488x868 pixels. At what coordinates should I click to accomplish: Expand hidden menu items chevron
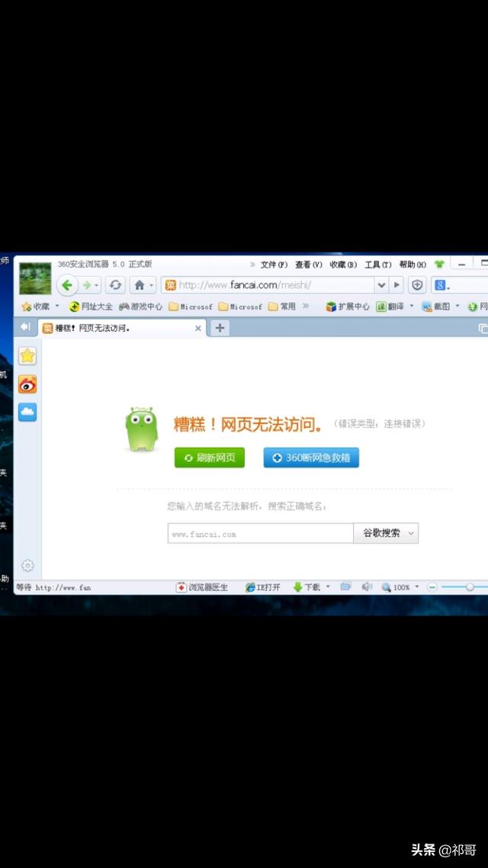tap(253, 265)
